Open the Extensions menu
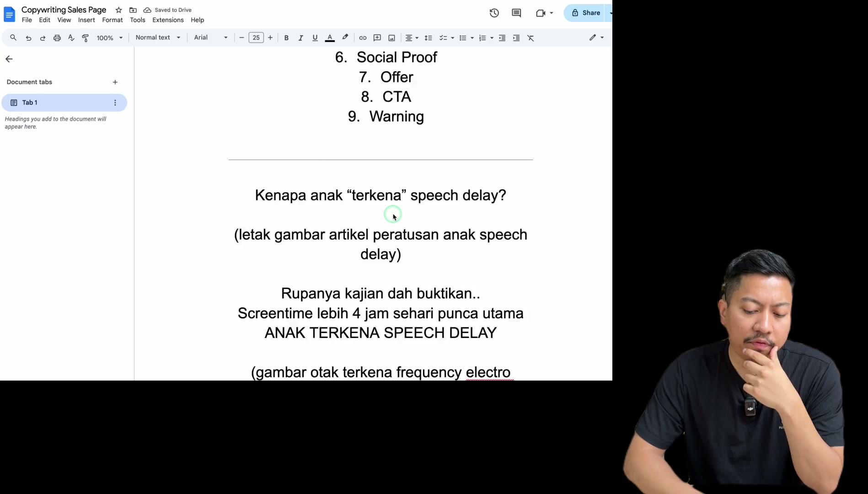868x494 pixels. pyautogui.click(x=168, y=20)
